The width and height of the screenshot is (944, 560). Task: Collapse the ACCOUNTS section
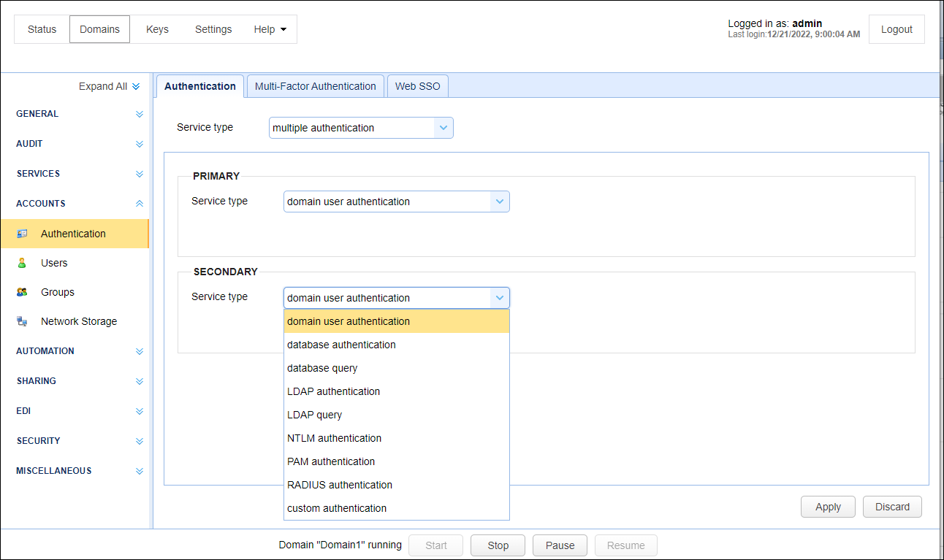[x=140, y=204]
